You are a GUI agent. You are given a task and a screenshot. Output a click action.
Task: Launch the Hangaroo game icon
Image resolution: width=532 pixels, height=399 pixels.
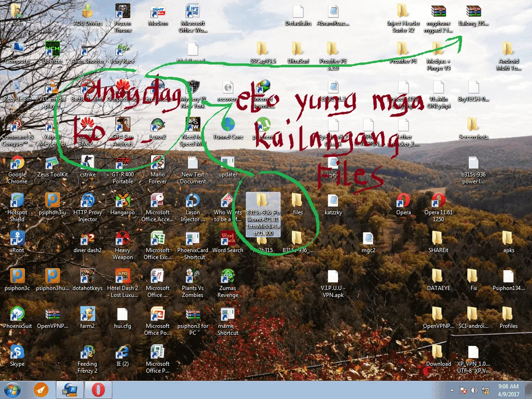[122, 205]
